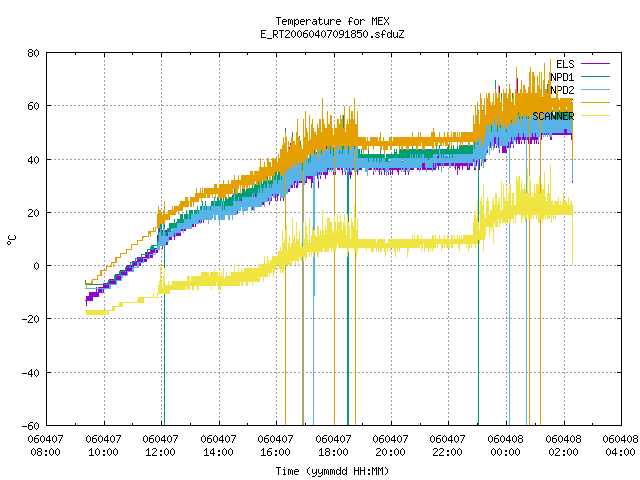Click the y-axis tick label 40
This screenshot has width=640, height=480.
[33, 160]
